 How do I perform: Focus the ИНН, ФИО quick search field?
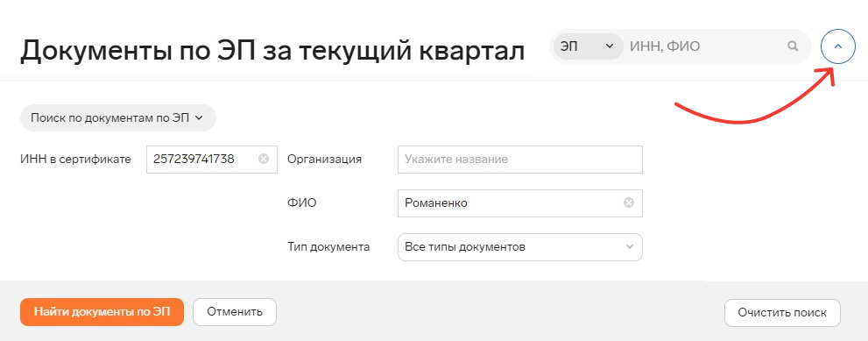(x=706, y=46)
